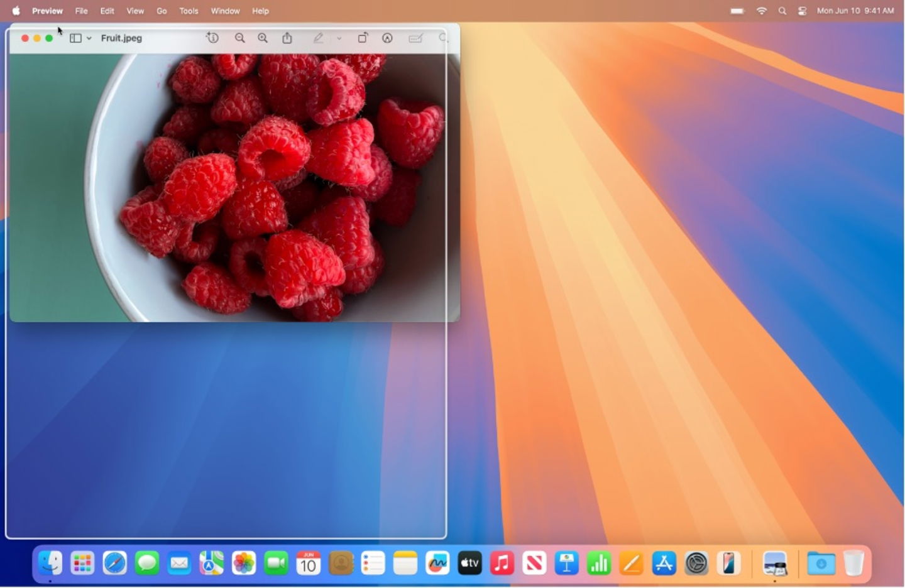Click the Preview app icon in the Dock
The height and width of the screenshot is (588, 905).
coord(775,563)
